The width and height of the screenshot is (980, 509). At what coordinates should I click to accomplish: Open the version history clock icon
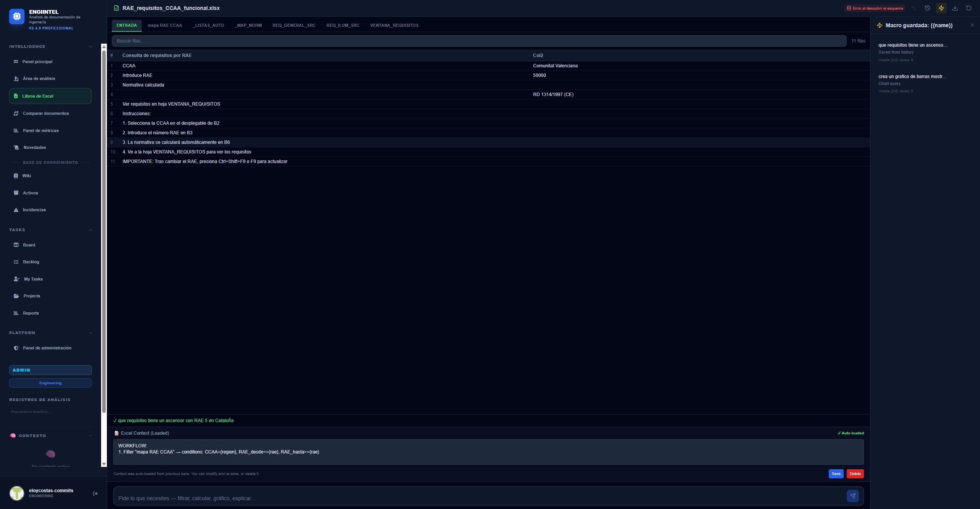(x=928, y=8)
